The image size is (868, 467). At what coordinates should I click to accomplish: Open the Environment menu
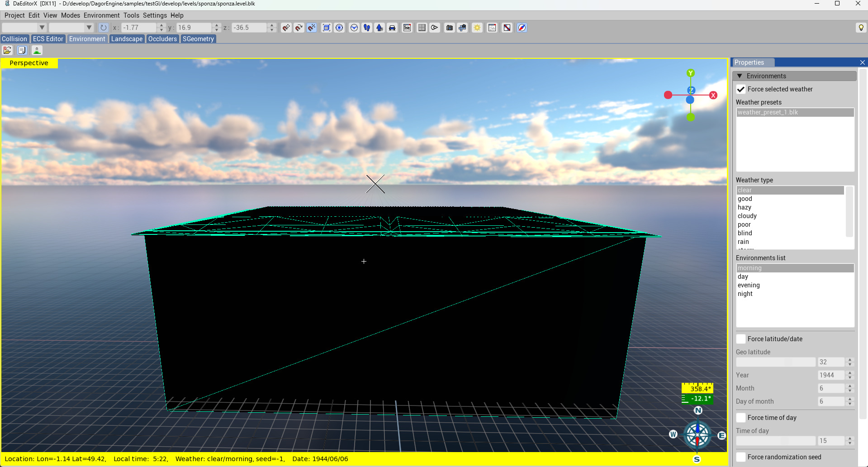click(101, 15)
